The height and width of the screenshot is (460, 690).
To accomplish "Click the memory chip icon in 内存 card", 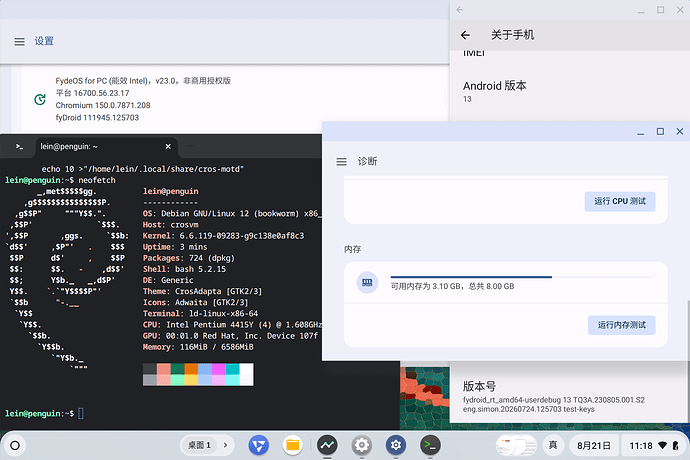I will click(367, 282).
